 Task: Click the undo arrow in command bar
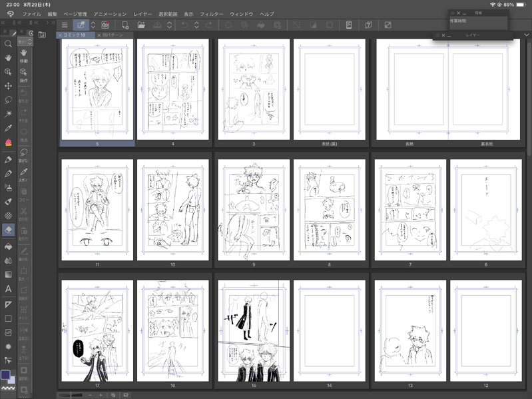(x=184, y=25)
